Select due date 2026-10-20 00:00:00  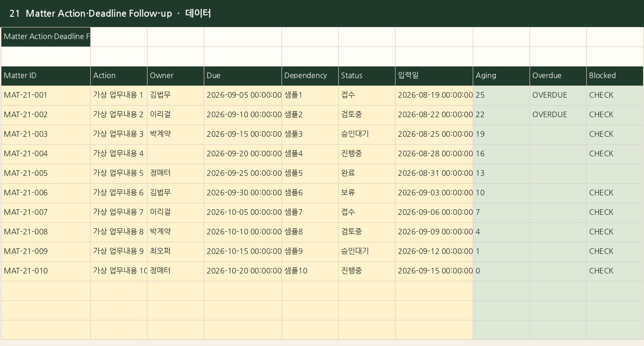pos(243,271)
